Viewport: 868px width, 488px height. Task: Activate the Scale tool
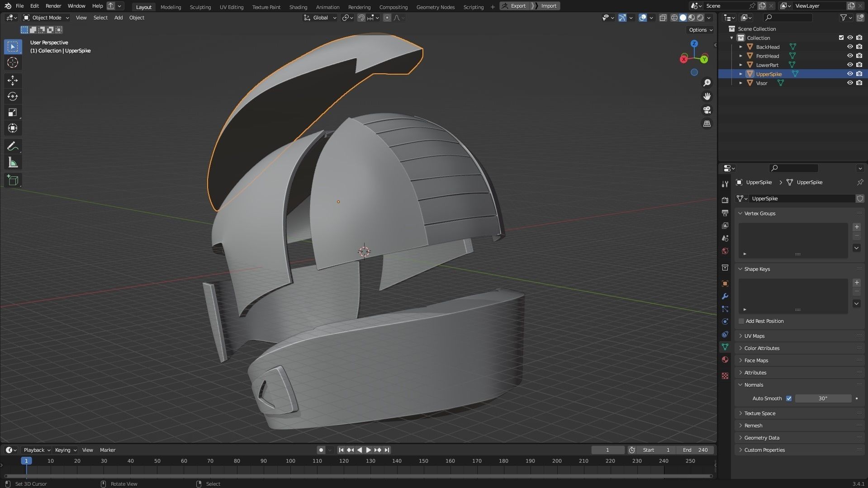point(13,112)
